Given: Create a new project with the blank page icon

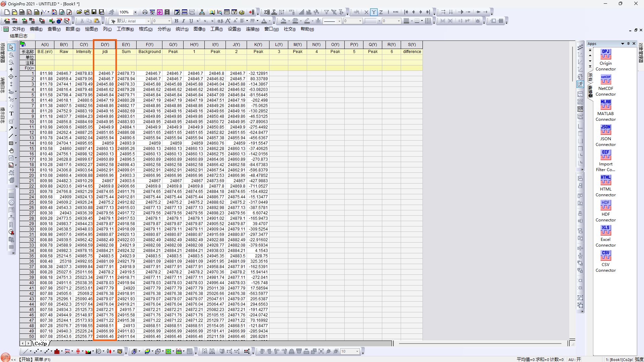Looking at the screenshot, I should pyautogui.click(x=7, y=12).
